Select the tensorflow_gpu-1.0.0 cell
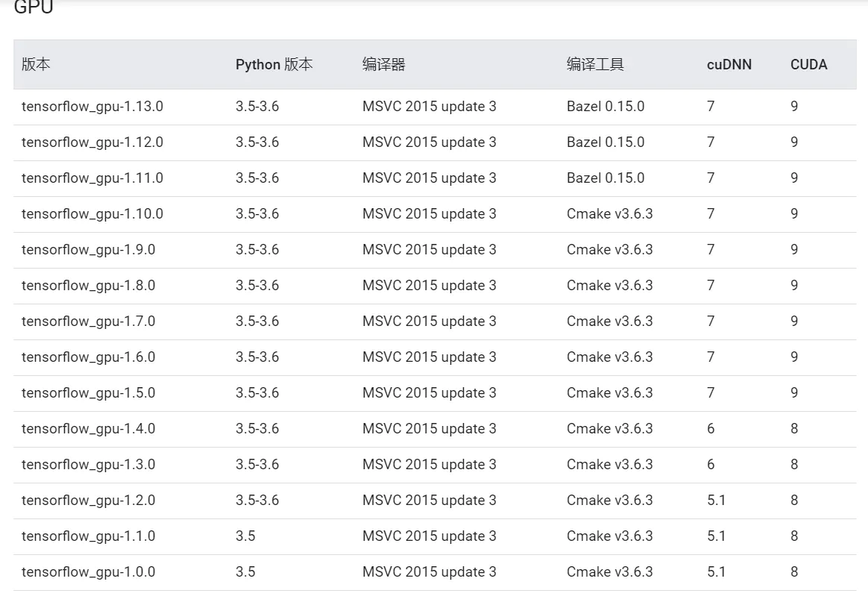The width and height of the screenshot is (868, 605). (x=89, y=571)
